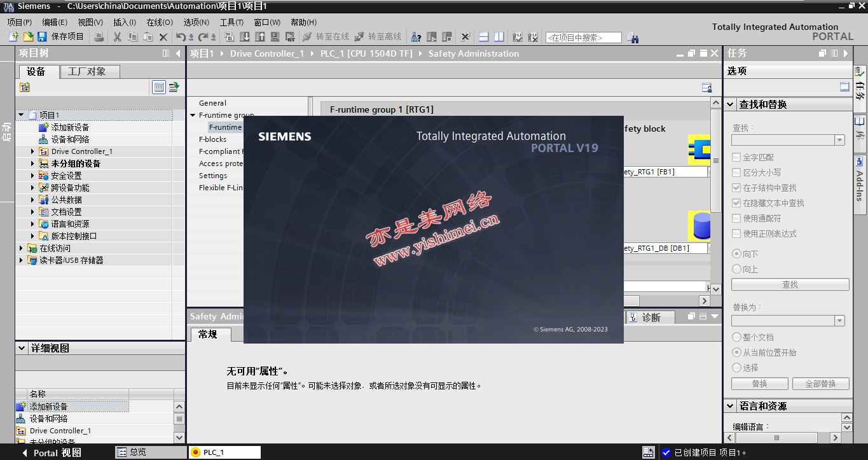Screen dimensions: 868x460
Task: Click the Accessible devices toolbar icon
Action: pos(417,37)
